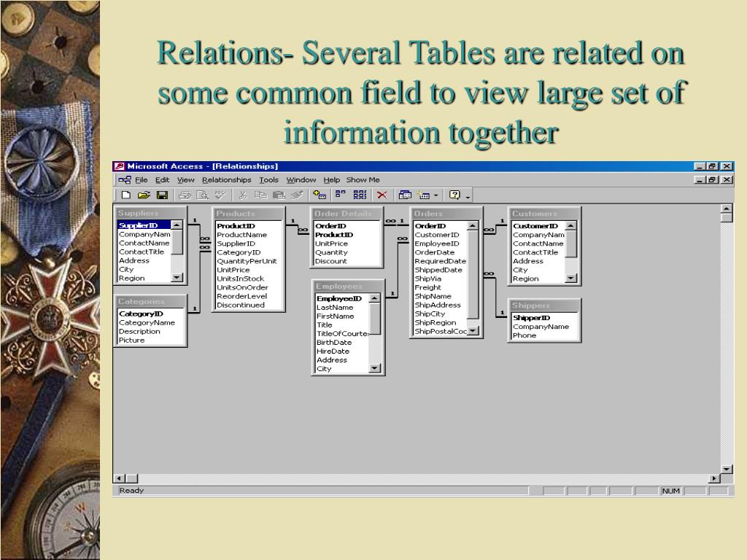The width and height of the screenshot is (747, 560).
Task: Select Quantity field in Order Details
Action: pyautogui.click(x=347, y=252)
